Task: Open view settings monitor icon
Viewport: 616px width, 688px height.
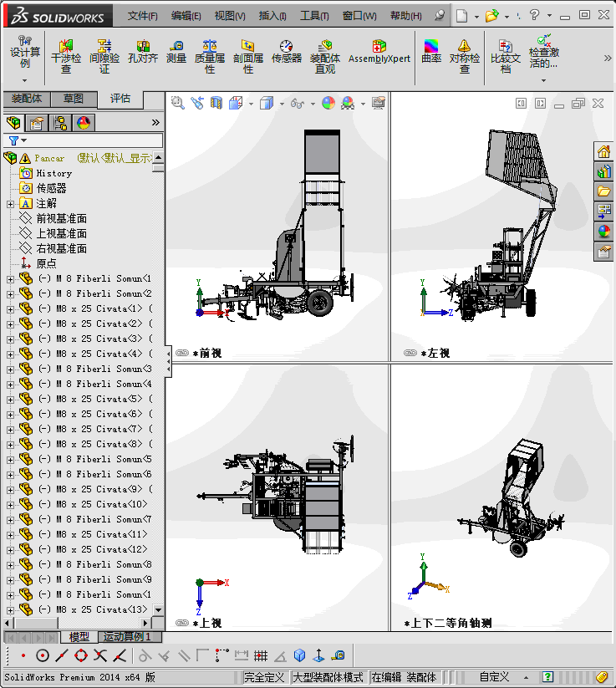Action: point(378,103)
